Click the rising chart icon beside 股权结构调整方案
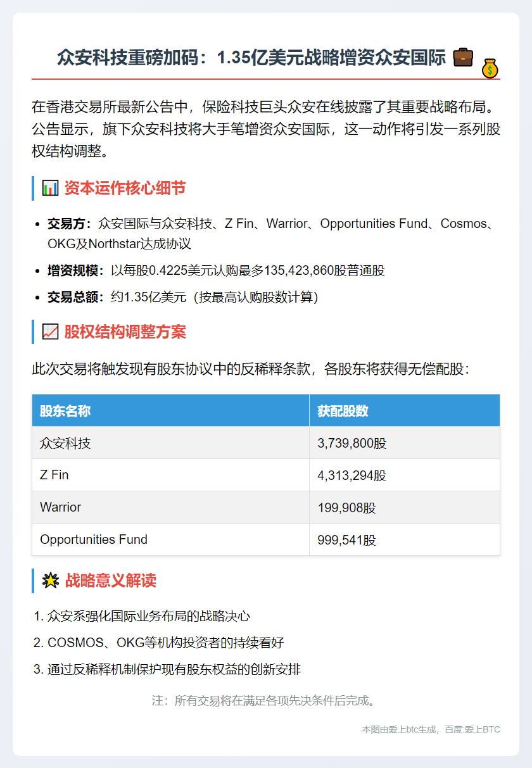 click(x=50, y=332)
